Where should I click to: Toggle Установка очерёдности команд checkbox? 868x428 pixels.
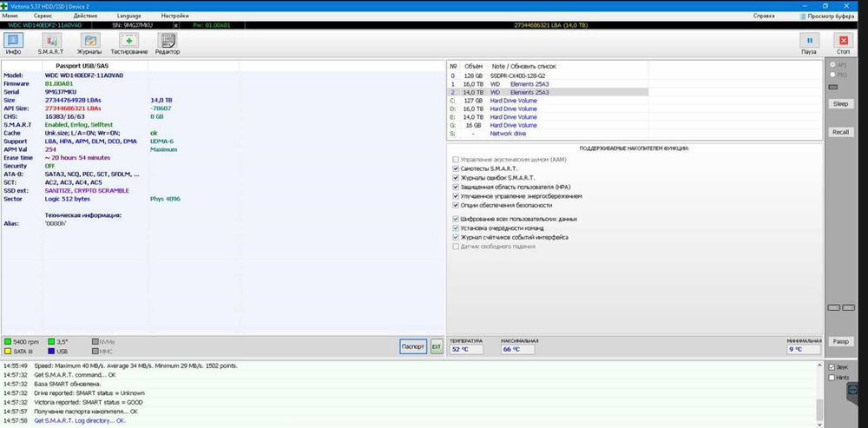tap(456, 228)
